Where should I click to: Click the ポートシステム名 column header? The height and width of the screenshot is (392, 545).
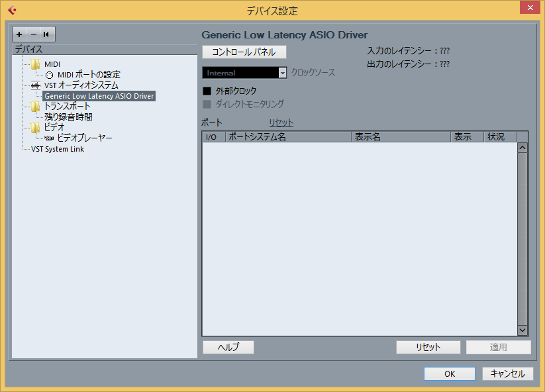289,137
